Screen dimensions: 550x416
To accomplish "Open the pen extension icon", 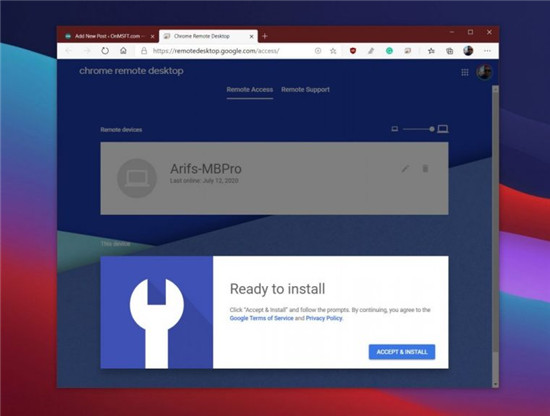I will [x=371, y=51].
